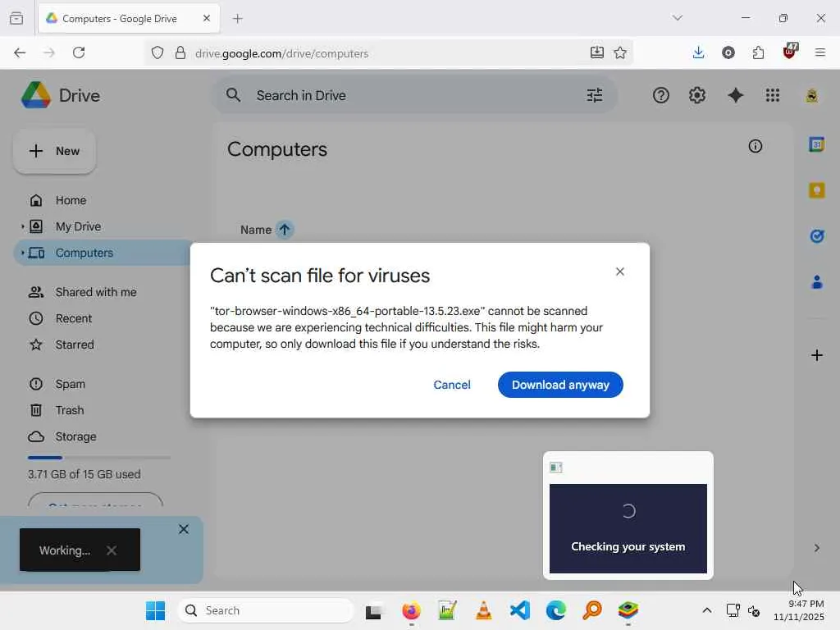Open the Recent files view
This screenshot has height=630, width=840.
[x=73, y=318]
